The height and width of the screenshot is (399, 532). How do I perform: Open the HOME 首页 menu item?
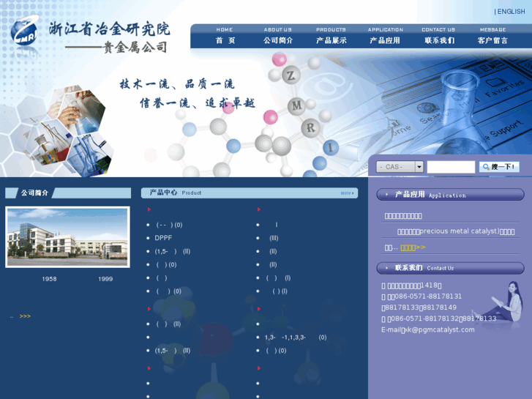[x=225, y=36]
